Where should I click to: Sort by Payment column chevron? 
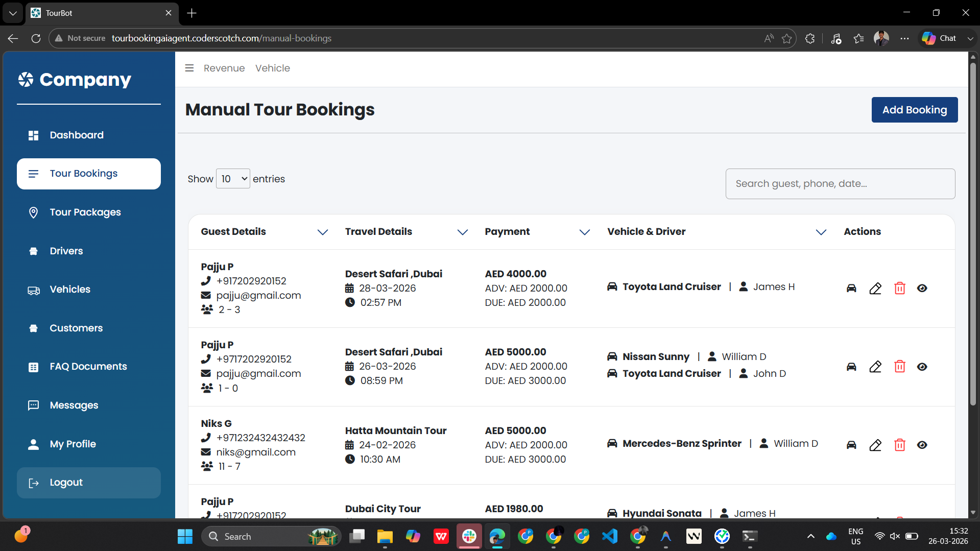tap(584, 232)
